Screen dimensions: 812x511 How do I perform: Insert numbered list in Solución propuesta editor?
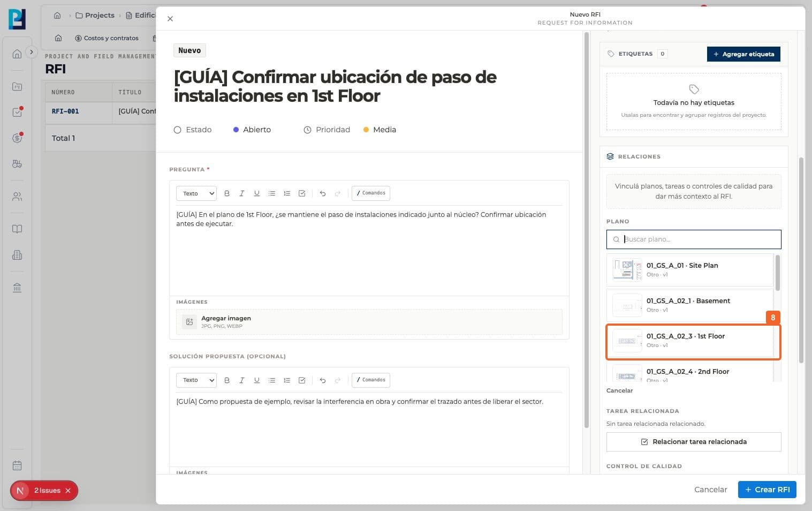(287, 380)
